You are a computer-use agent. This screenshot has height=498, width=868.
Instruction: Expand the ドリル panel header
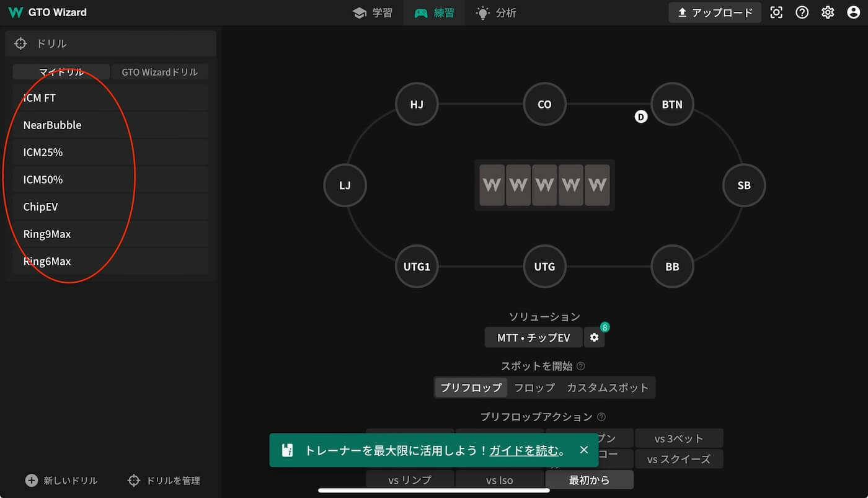point(110,43)
